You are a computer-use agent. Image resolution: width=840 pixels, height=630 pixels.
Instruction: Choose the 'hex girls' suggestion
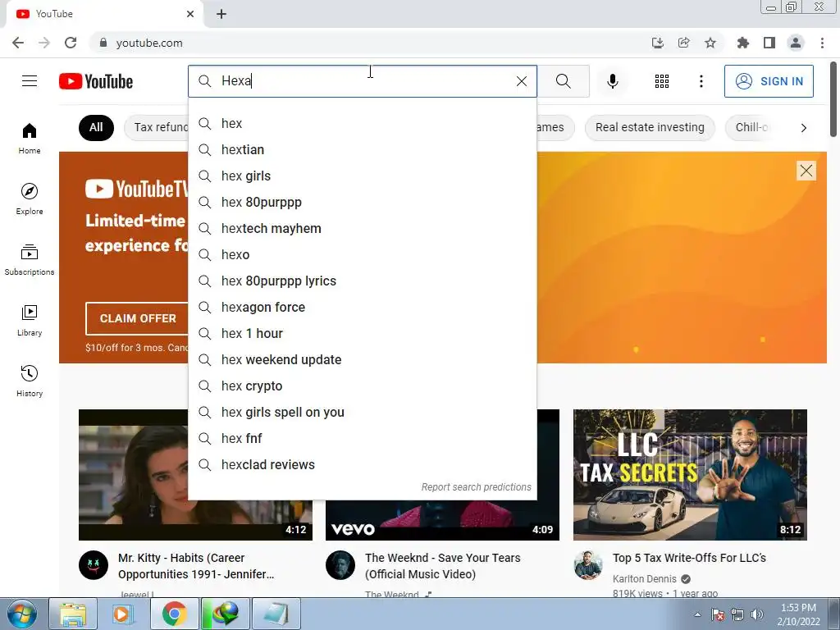coord(362,176)
